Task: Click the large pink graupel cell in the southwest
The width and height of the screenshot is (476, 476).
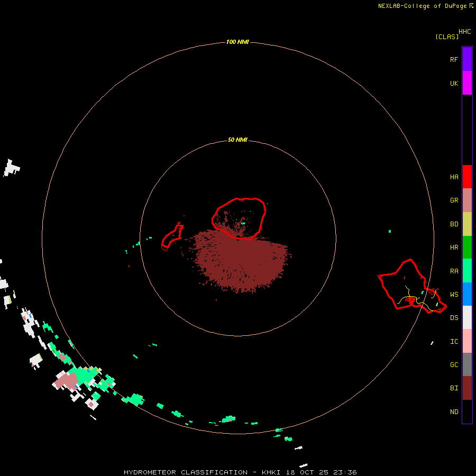Action: click(x=67, y=381)
